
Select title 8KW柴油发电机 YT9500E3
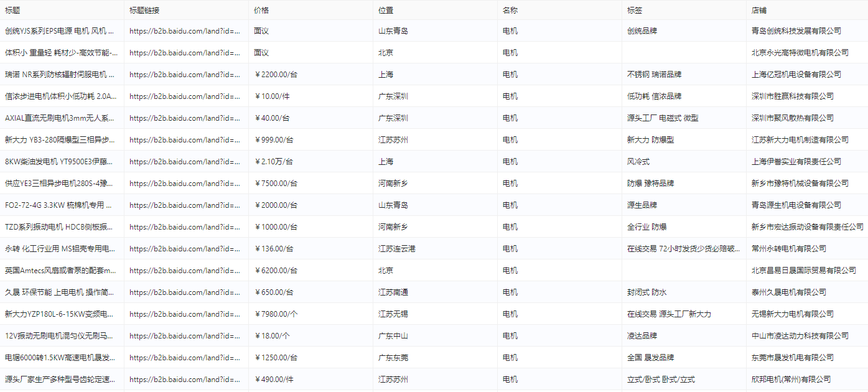(x=60, y=162)
